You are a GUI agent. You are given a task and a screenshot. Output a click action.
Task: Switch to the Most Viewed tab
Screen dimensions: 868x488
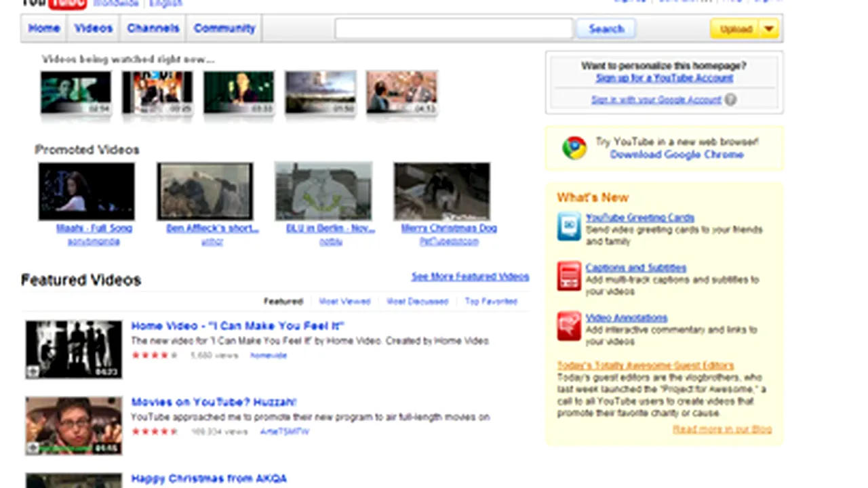[x=344, y=301]
